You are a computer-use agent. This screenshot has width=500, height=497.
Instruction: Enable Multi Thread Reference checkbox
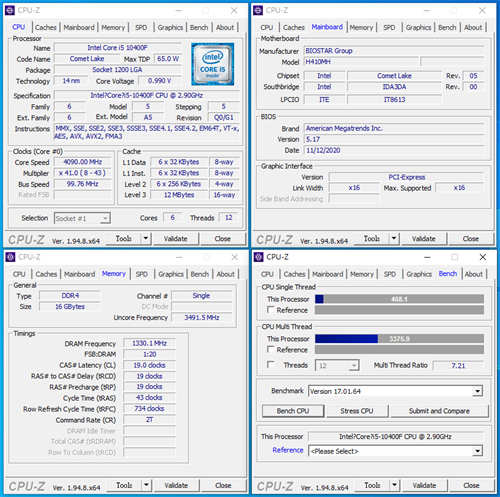[x=271, y=349]
